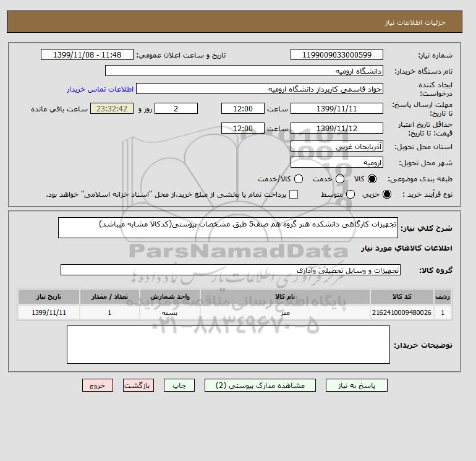Click the توضیحات خریدار text area
The width and height of the screenshot is (476, 461).
228,345
